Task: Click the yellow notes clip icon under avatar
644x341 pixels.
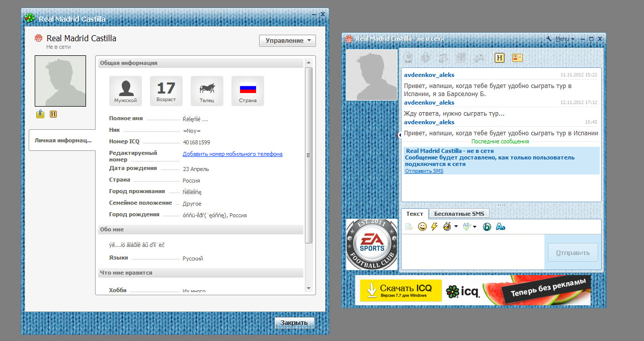Action: pyautogui.click(x=40, y=114)
